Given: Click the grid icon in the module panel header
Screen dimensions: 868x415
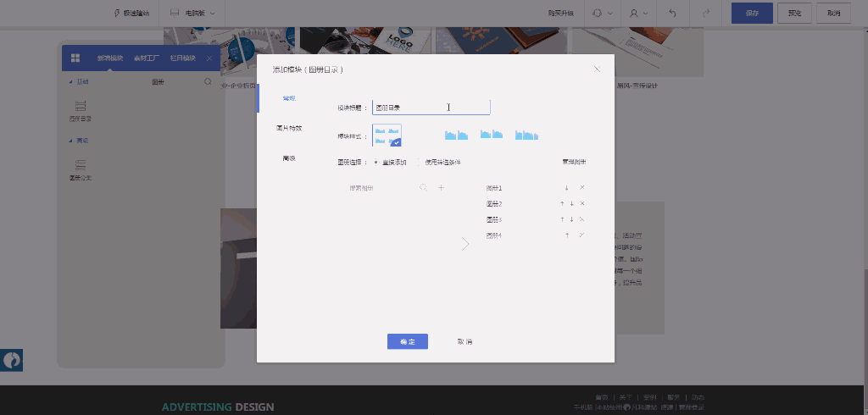Looking at the screenshot, I should (x=75, y=58).
